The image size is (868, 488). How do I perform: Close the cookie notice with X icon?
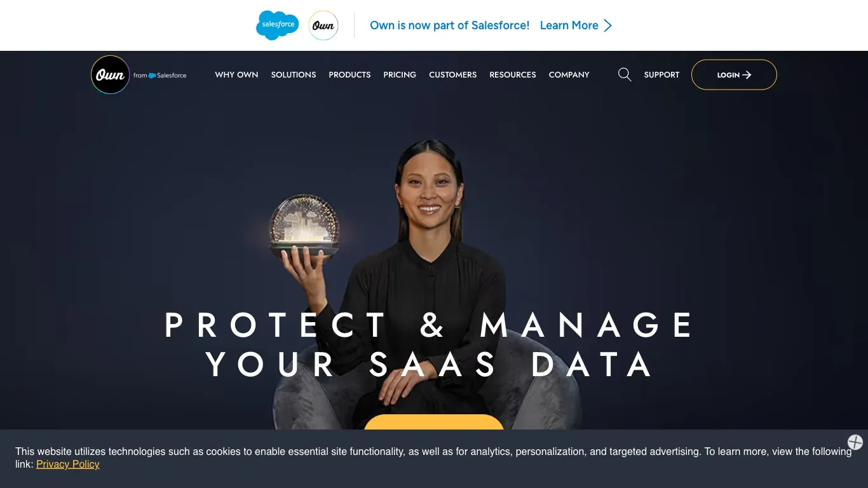tap(855, 442)
